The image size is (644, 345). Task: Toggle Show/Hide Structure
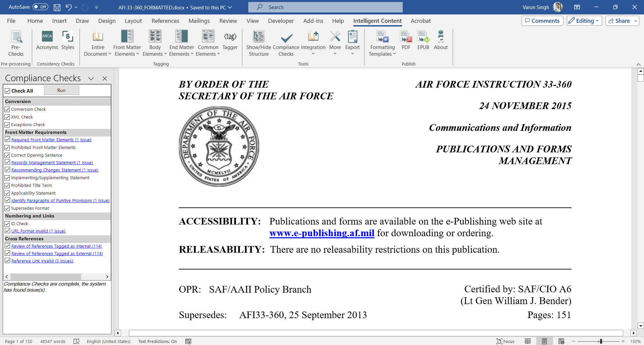click(258, 43)
